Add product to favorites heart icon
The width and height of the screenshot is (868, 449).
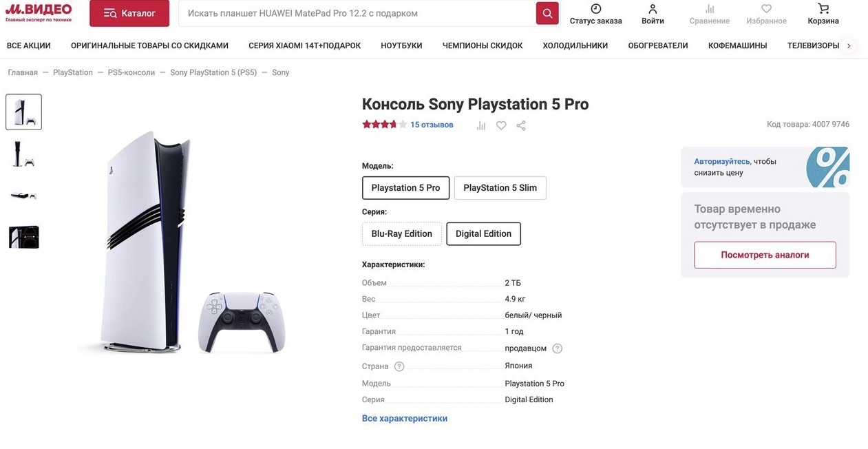click(501, 125)
